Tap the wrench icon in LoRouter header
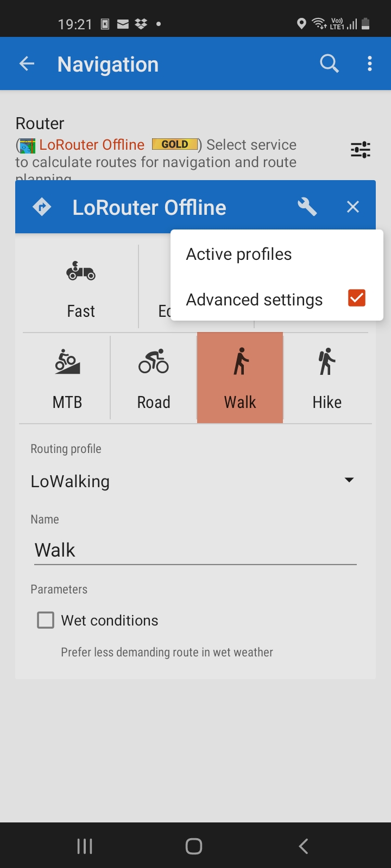391x868 pixels. (x=307, y=207)
